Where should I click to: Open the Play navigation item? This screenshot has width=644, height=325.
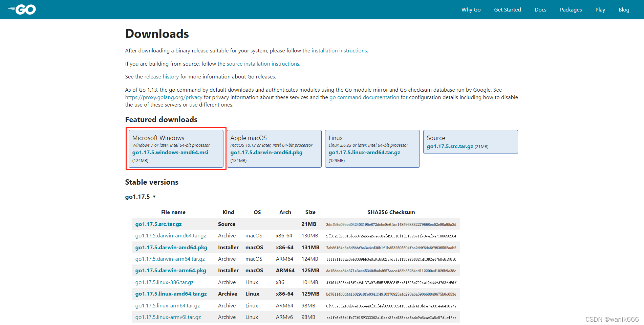600,10
